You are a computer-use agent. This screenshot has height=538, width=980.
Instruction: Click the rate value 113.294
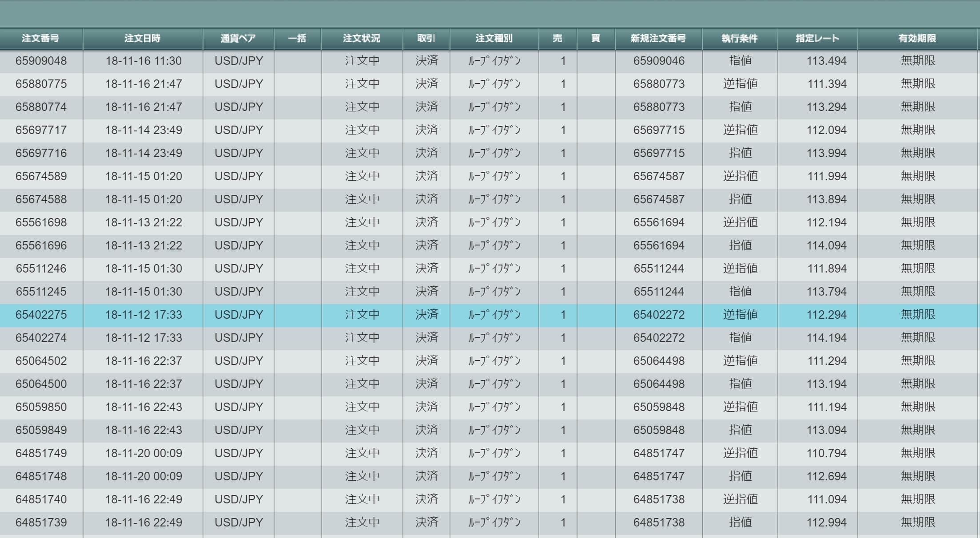[827, 107]
